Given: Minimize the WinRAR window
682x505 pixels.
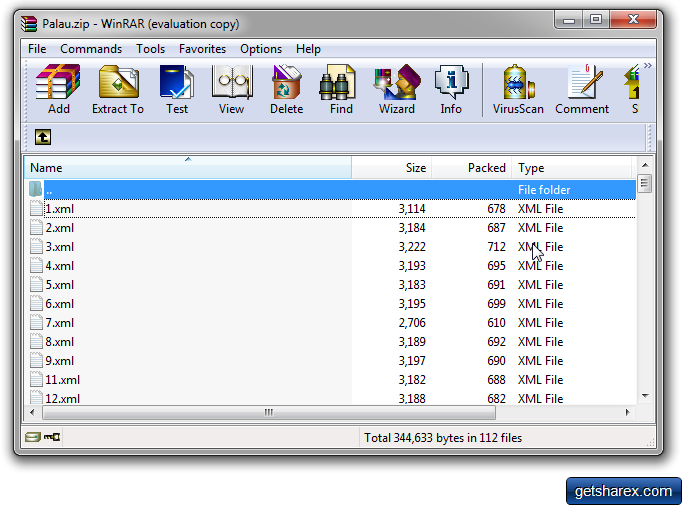Looking at the screenshot, I should tap(568, 20).
